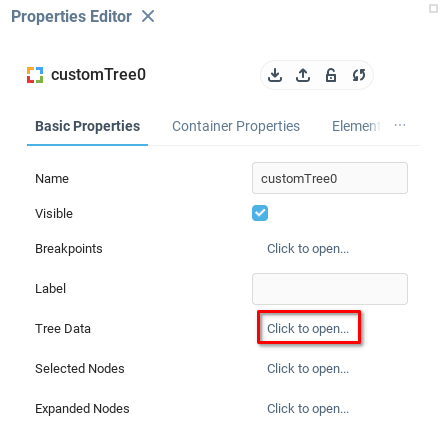Click the upload/export properties icon
This screenshot has width=442, height=425.
(303, 75)
